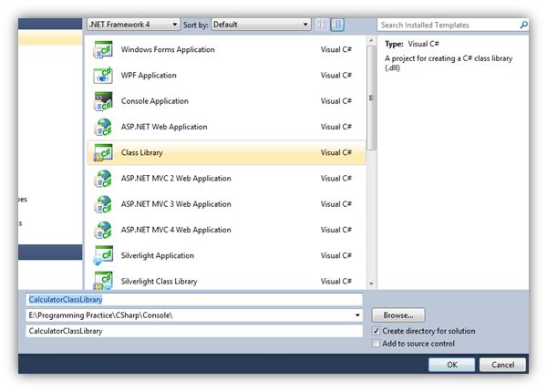Click the ASP.NET Web Application template icon

103,127
